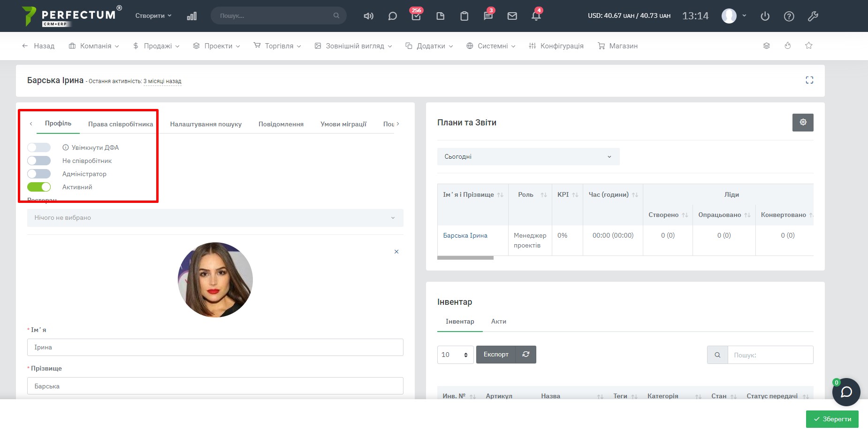This screenshot has width=868, height=433.
Task: Open the Акти tab in Інвентар
Action: click(498, 322)
